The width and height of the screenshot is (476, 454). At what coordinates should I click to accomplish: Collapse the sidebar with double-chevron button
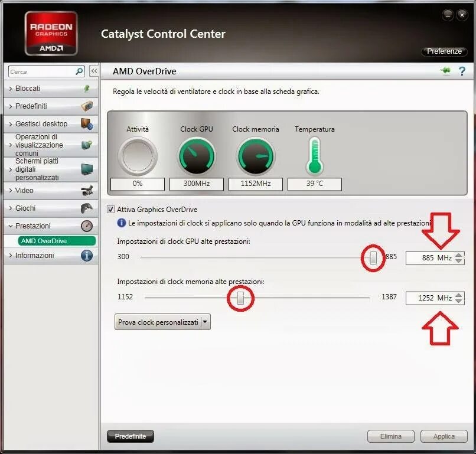click(x=94, y=71)
